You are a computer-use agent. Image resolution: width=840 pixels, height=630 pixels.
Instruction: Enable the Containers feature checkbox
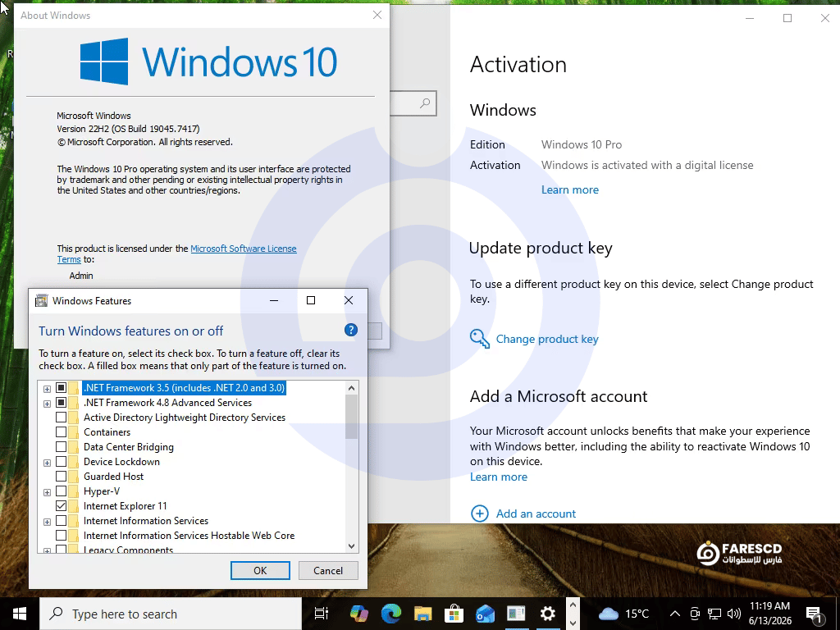point(61,431)
